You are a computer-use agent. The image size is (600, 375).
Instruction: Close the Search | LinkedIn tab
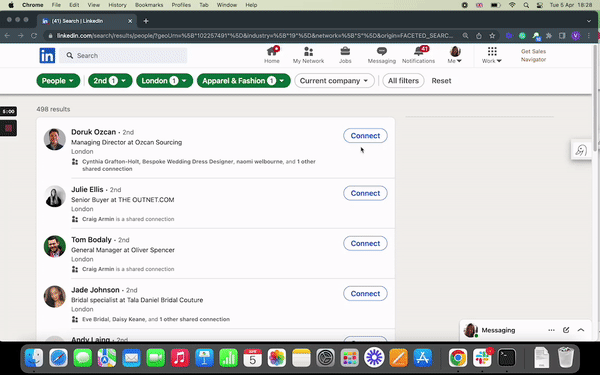[x=130, y=21]
